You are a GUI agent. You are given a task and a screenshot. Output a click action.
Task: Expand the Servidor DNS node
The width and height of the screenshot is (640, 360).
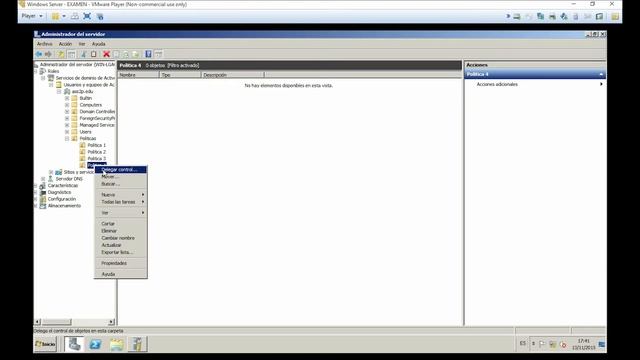43,179
